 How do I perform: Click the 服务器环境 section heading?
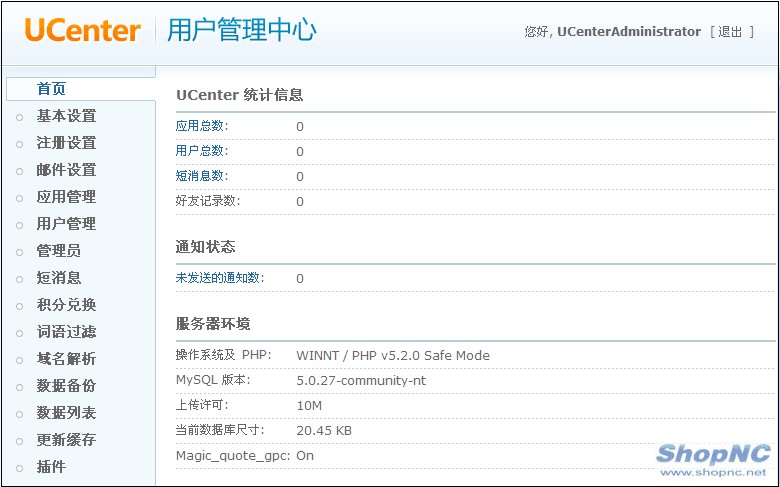click(x=213, y=324)
